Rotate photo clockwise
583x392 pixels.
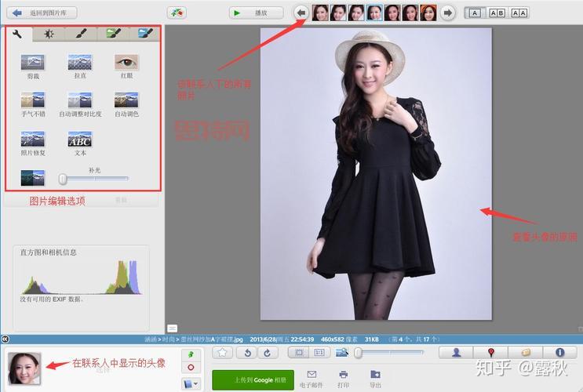click(268, 352)
